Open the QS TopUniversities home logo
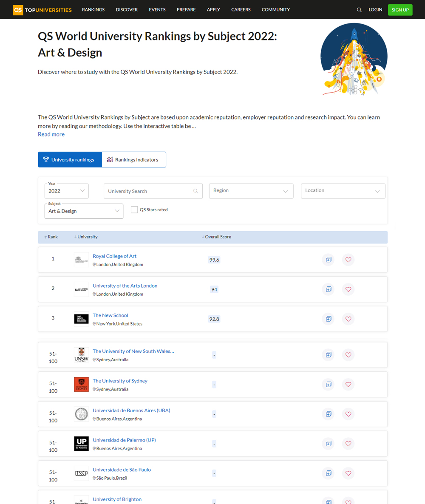The width and height of the screenshot is (425, 504). pos(42,10)
